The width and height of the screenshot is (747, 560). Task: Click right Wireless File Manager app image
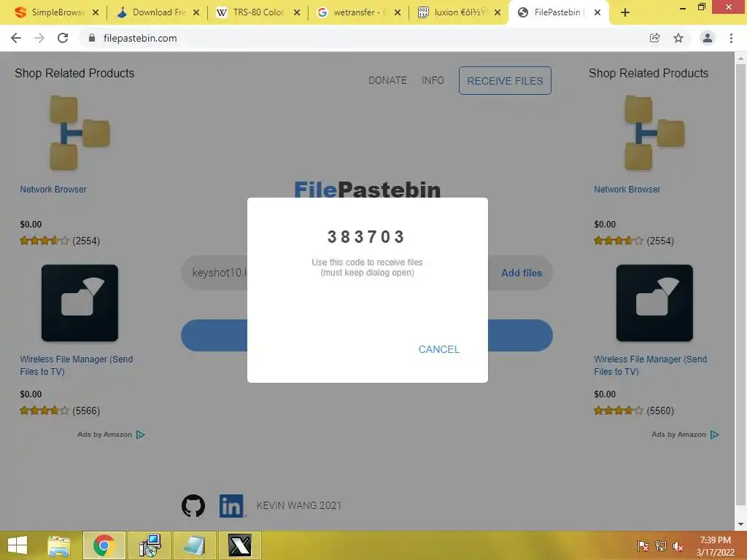click(654, 303)
